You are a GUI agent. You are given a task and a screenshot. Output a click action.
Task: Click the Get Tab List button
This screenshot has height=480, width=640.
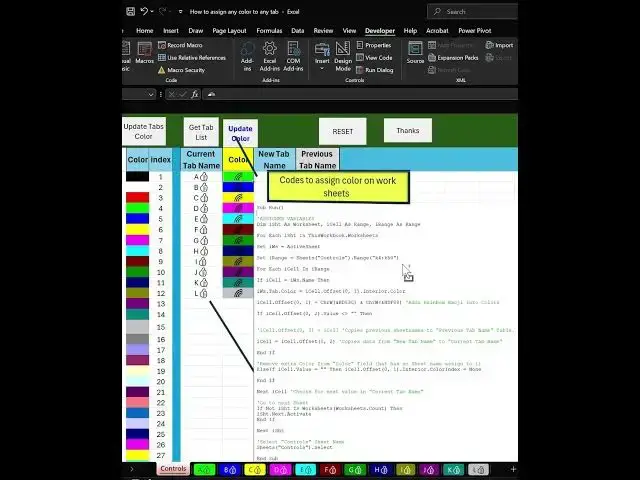[x=201, y=132]
